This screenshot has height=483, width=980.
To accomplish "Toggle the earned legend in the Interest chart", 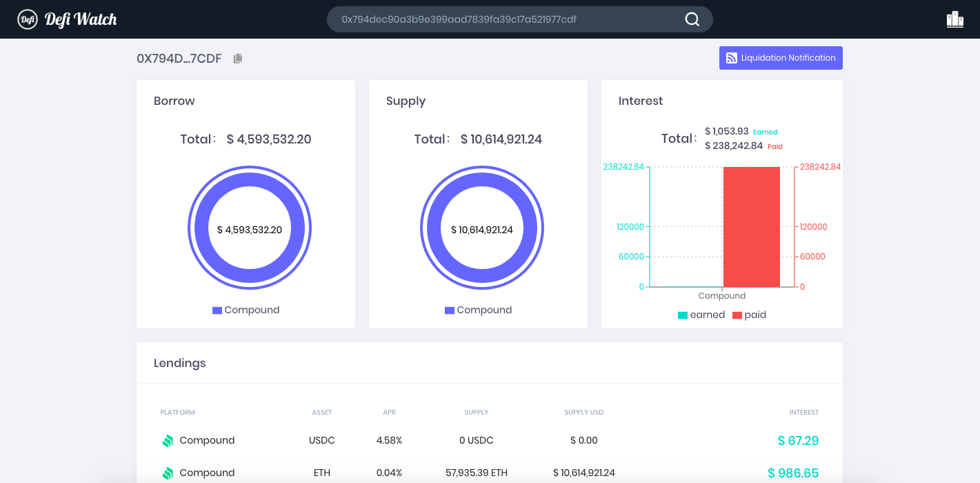I will [701, 315].
